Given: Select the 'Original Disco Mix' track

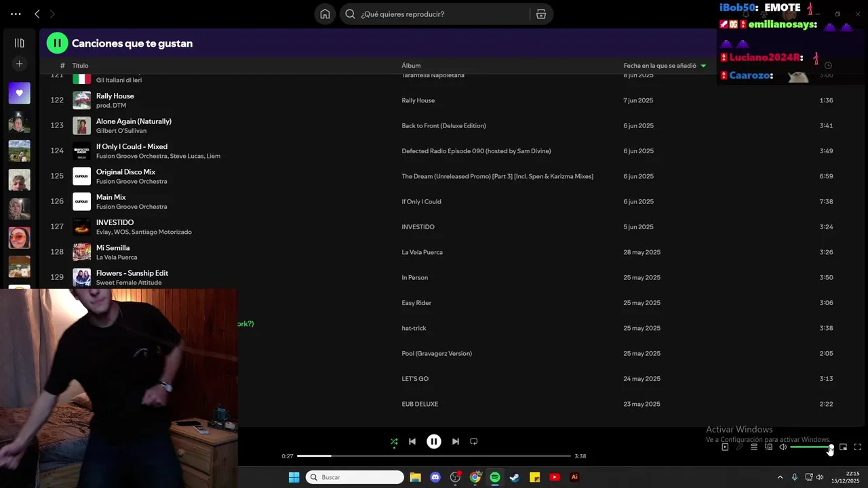Looking at the screenshot, I should [125, 172].
